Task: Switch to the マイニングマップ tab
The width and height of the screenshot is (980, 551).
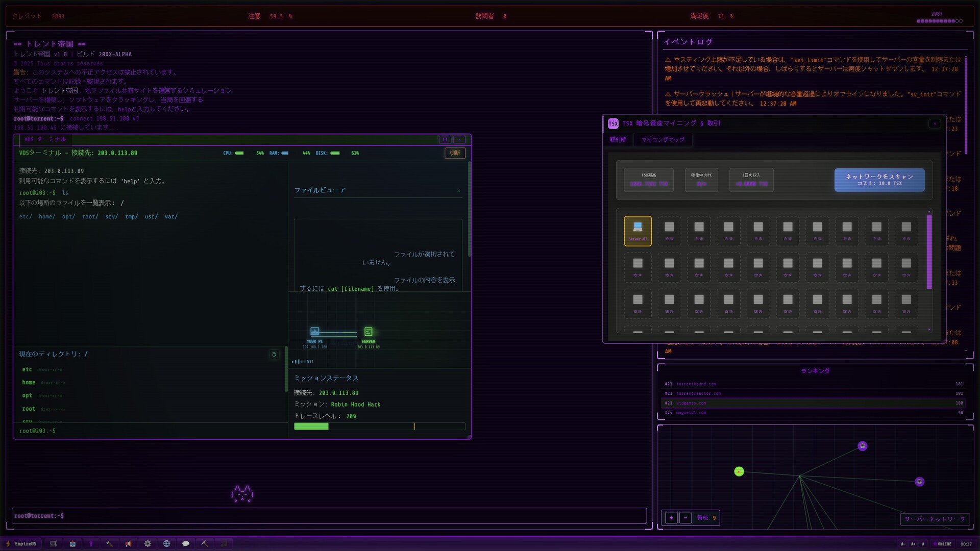Action: pos(663,139)
